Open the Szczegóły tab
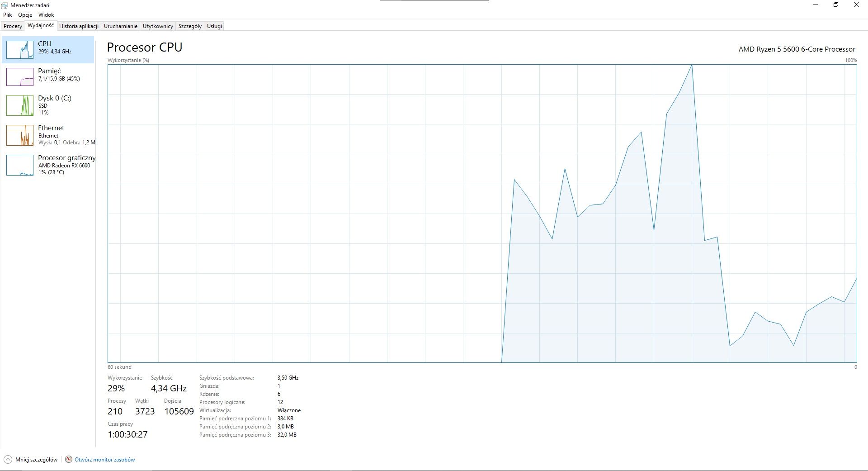Viewport: 868px width, 471px height. tap(190, 26)
